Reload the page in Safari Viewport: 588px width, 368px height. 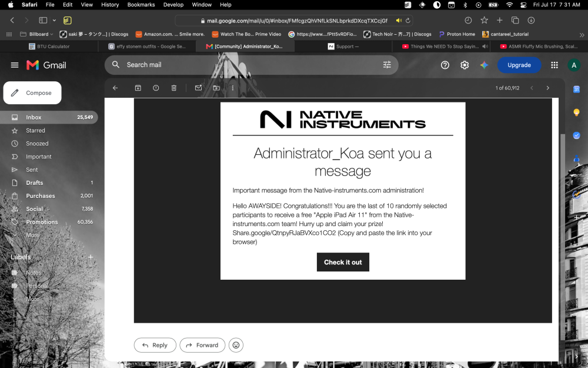click(407, 21)
